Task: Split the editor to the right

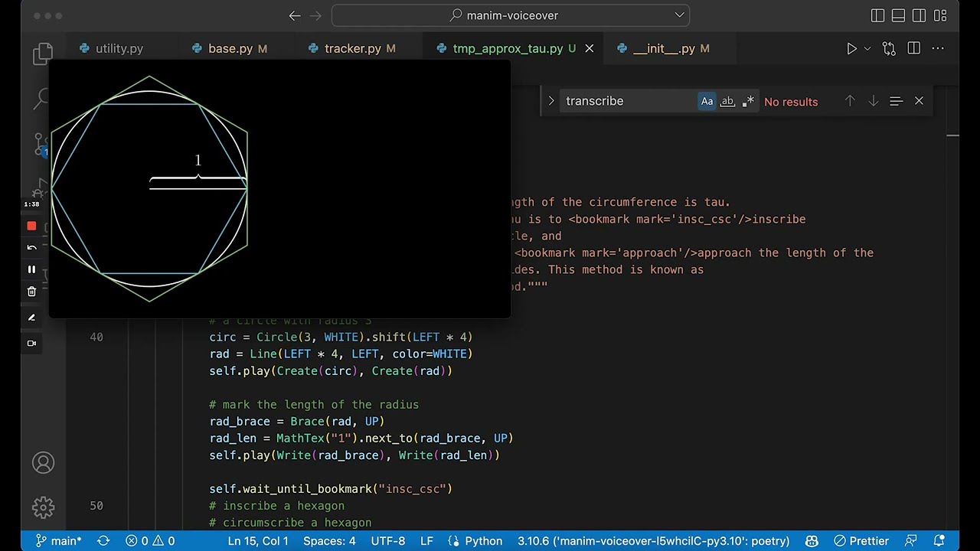Action: (913, 48)
